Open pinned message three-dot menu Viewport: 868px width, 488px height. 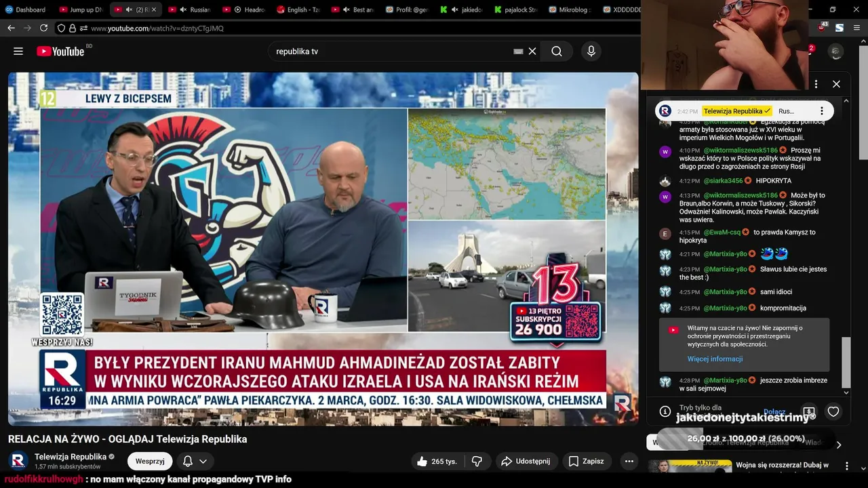click(x=822, y=110)
